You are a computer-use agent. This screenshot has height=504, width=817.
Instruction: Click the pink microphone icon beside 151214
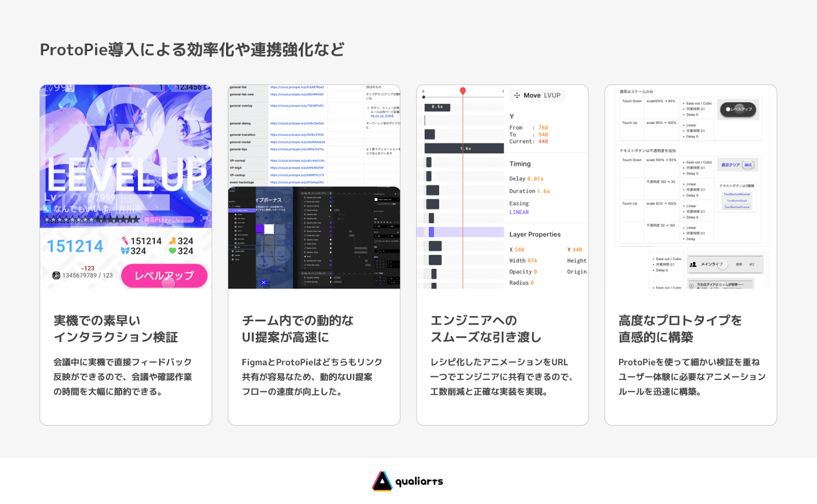pyautogui.click(x=125, y=241)
